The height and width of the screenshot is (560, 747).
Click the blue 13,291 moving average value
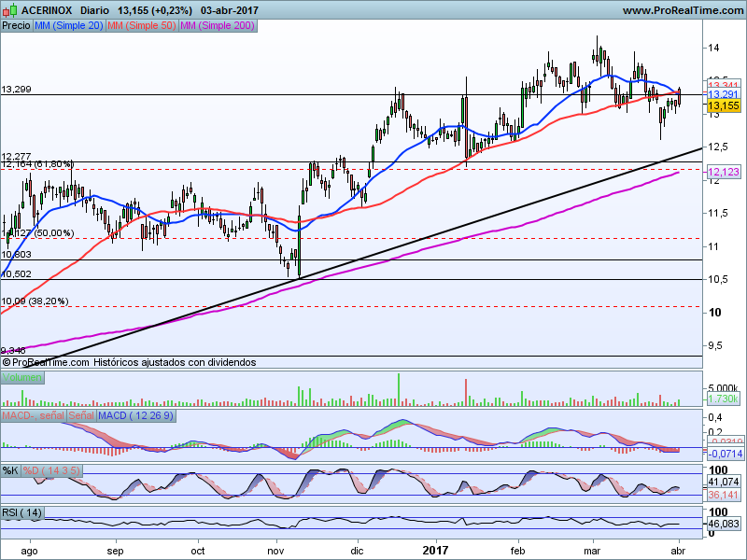point(723,94)
